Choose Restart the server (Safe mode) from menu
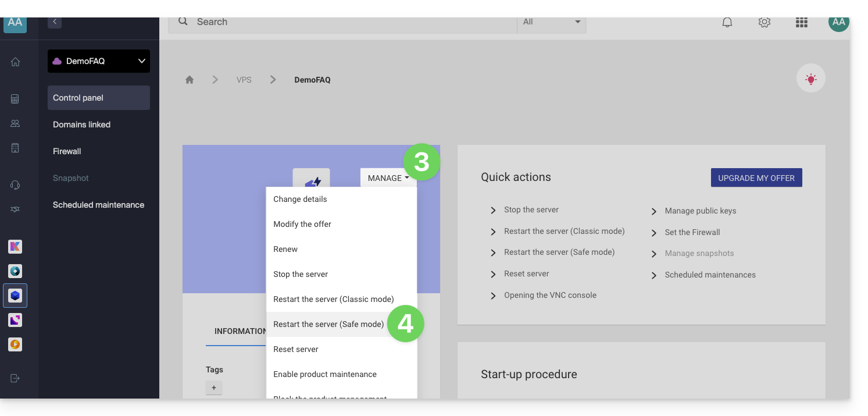Image resolution: width=868 pixels, height=416 pixels. (328, 324)
